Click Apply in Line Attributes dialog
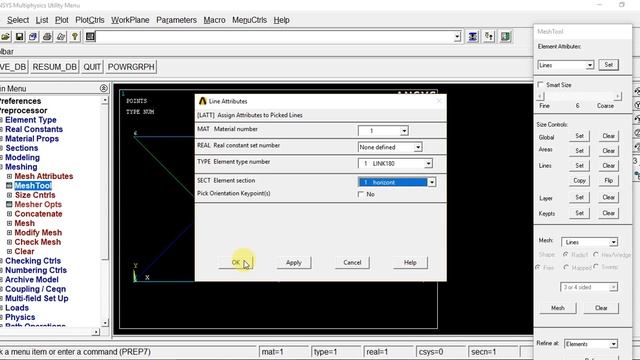The image size is (640, 360). coord(294,262)
